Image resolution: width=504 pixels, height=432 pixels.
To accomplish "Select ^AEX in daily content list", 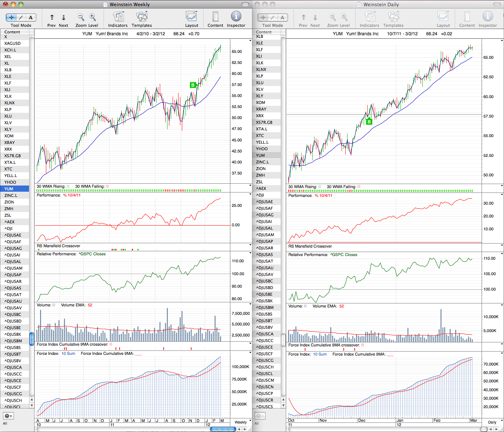I will [x=266, y=188].
